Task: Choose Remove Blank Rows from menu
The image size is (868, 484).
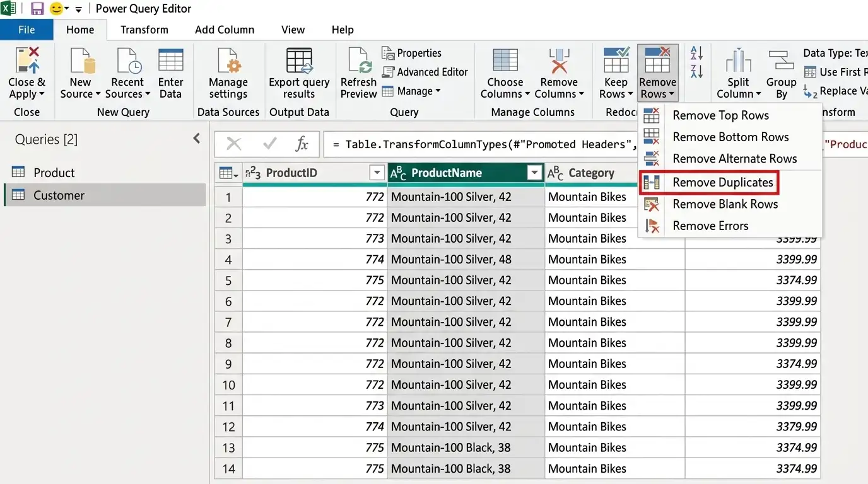Action: pyautogui.click(x=730, y=204)
